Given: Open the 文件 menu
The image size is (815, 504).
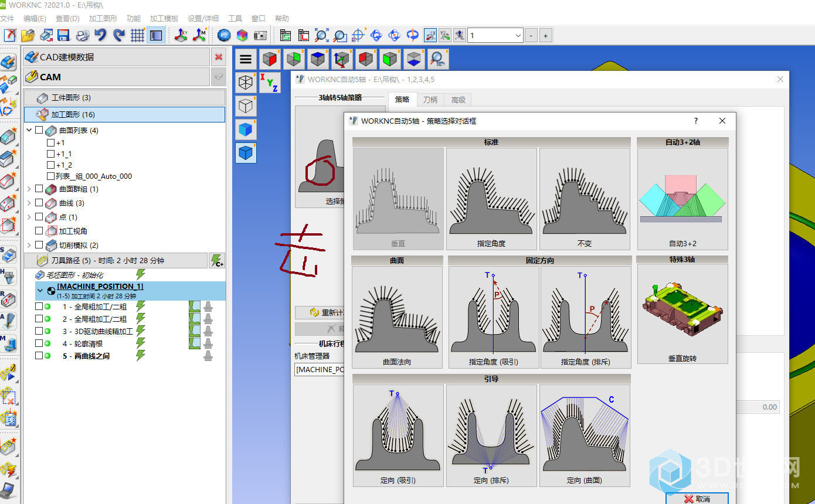Looking at the screenshot, I should pos(7,19).
